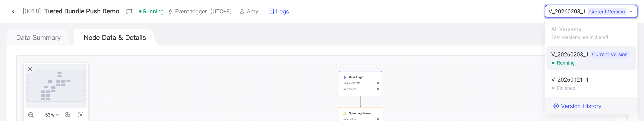Zoom in the canvas
The height and width of the screenshot is (121, 644).
(x=67, y=115)
